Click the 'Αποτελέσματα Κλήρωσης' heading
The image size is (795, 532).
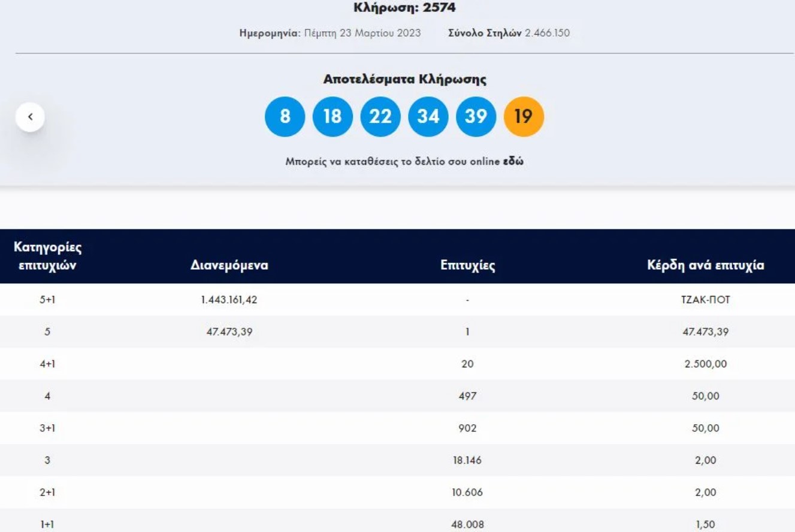pos(404,80)
